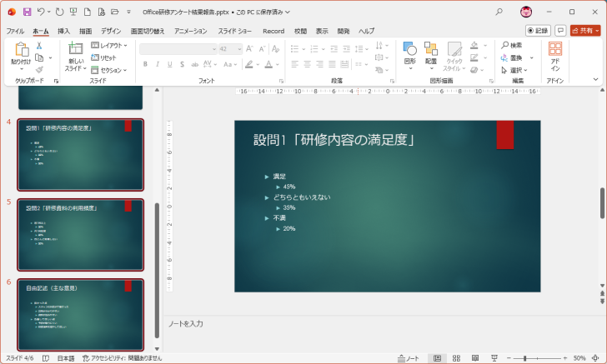This screenshot has height=364, width=607.
Task: Toggle underline formatting
Action: [169, 64]
